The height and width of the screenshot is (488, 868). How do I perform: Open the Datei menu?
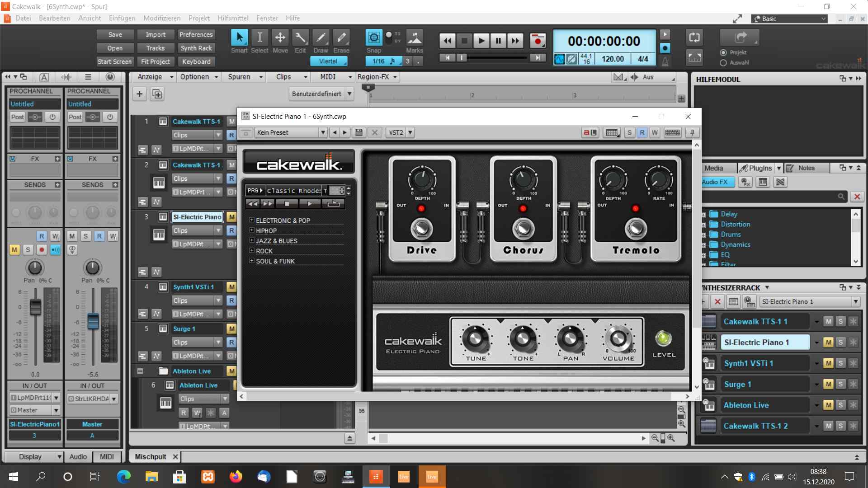click(x=23, y=18)
